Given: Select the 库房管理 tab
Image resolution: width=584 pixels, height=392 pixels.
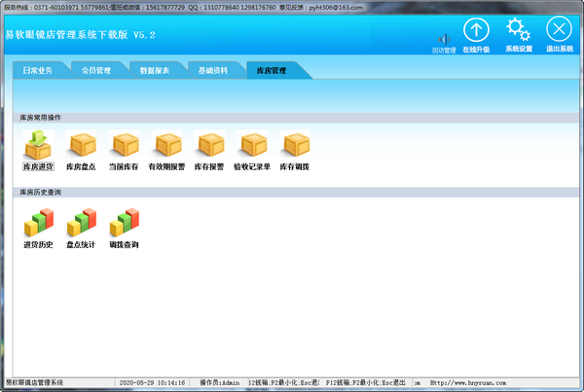Looking at the screenshot, I should tap(272, 71).
